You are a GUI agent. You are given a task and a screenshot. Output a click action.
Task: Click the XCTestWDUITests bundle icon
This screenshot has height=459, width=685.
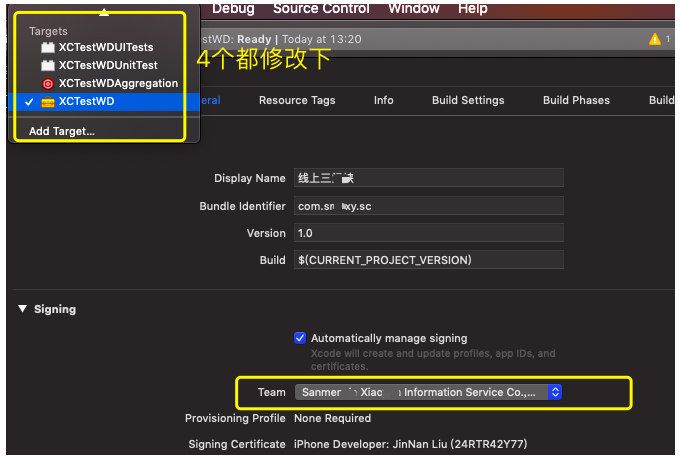tap(48, 47)
